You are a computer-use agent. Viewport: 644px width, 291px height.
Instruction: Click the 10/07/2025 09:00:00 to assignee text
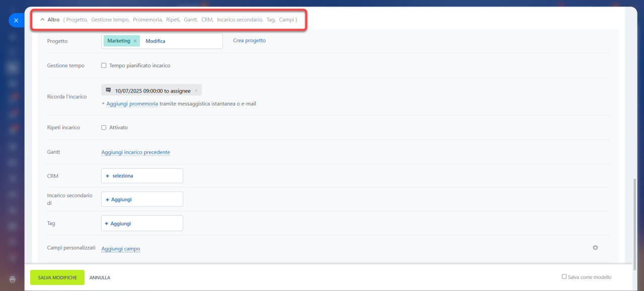[x=153, y=91]
